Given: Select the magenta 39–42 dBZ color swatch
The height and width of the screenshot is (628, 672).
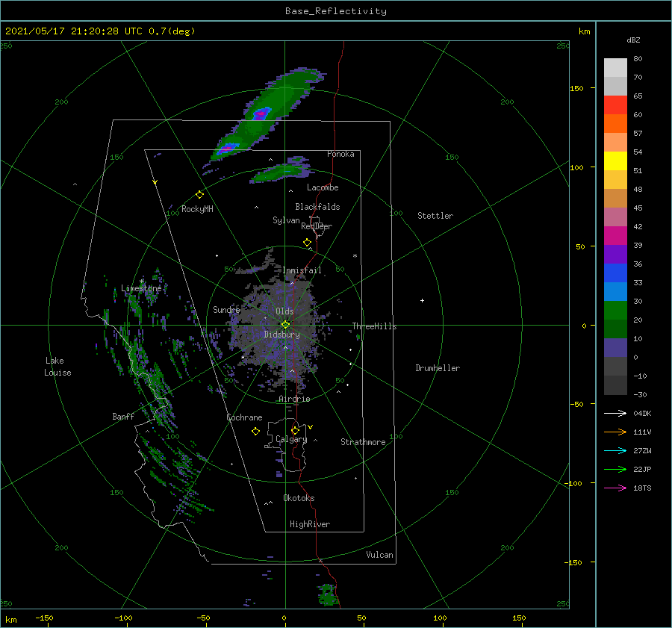Looking at the screenshot, I should tap(615, 235).
